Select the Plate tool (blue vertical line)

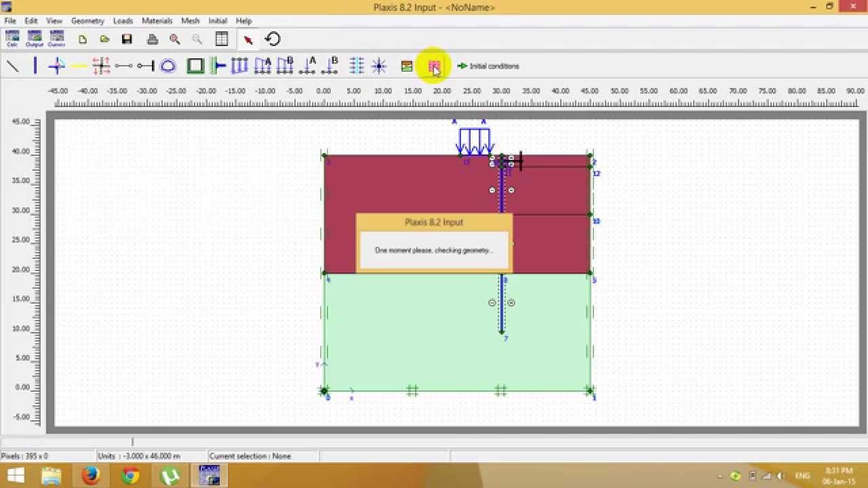click(x=35, y=66)
